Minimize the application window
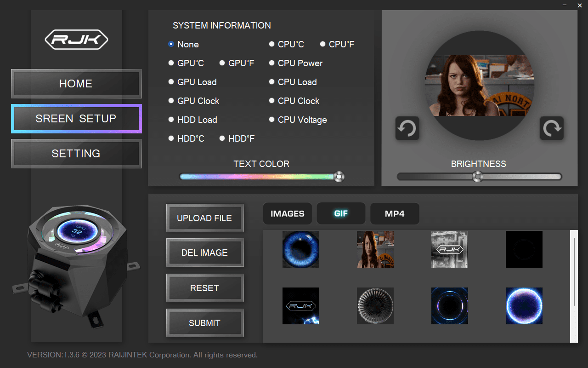The width and height of the screenshot is (588, 368). (565, 5)
